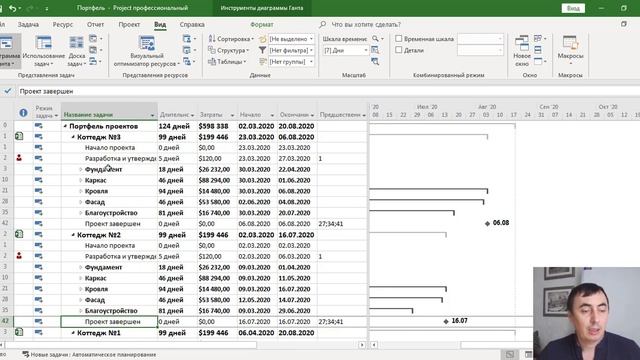Click the highlight marker icon
The image size is (640, 360).
tap(262, 39)
